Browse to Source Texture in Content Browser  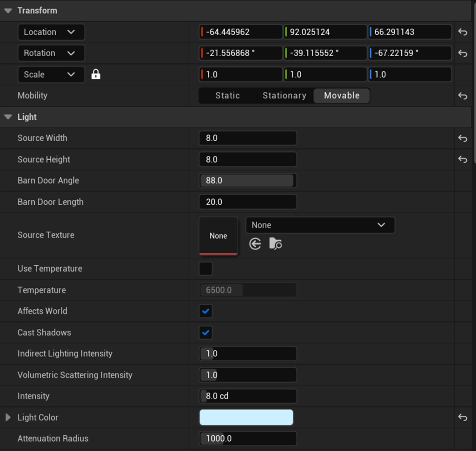tap(275, 244)
